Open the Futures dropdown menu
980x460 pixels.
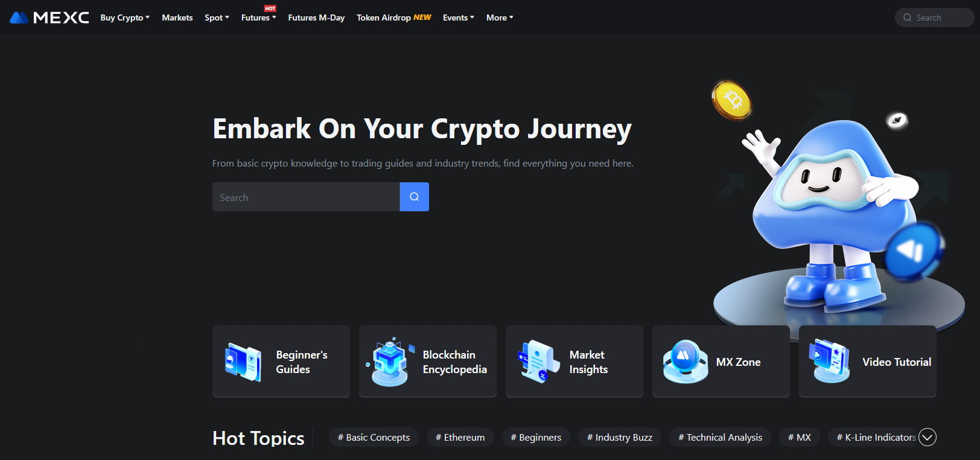point(258,18)
